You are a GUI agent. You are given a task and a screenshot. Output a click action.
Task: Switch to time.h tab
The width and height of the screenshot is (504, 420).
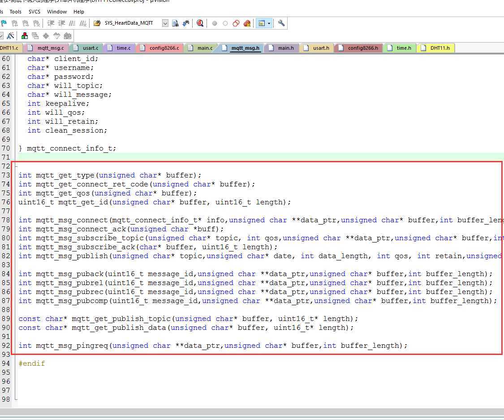(400, 48)
